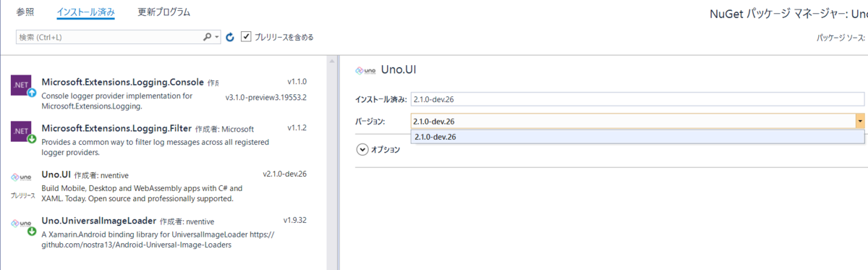The image size is (868, 270).
Task: Choose 2.1.0-dev.26 from dropdown list
Action: 637,136
